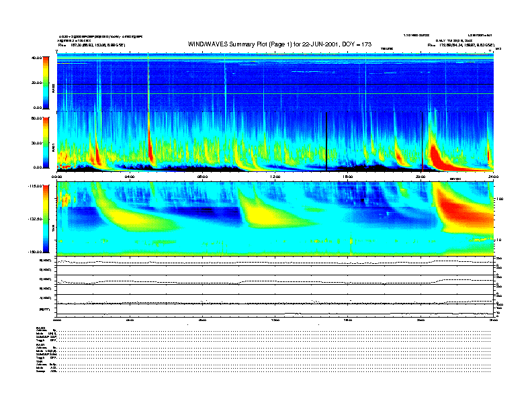This screenshot has height=411, width=532.
Task: Click the 24:00 tick label below RAD1
Action: click(x=493, y=177)
